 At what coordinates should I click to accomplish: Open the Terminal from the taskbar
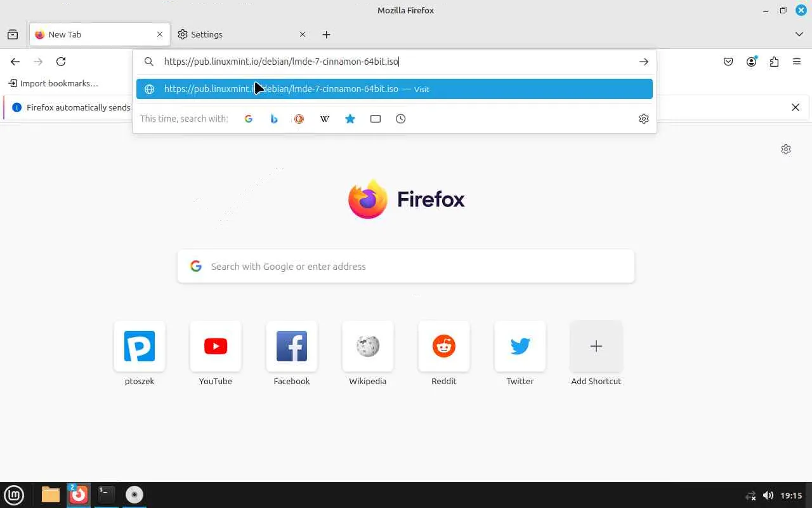pos(107,495)
